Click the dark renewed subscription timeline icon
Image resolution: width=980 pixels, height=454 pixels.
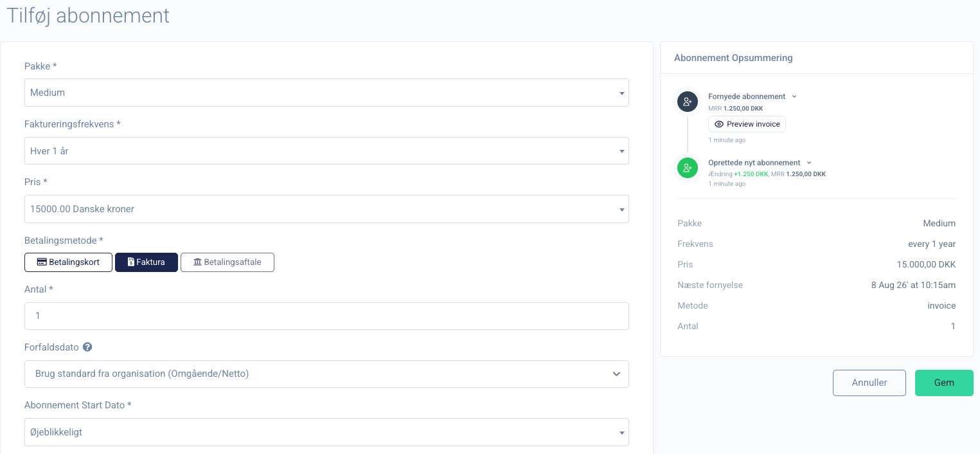pos(688,102)
